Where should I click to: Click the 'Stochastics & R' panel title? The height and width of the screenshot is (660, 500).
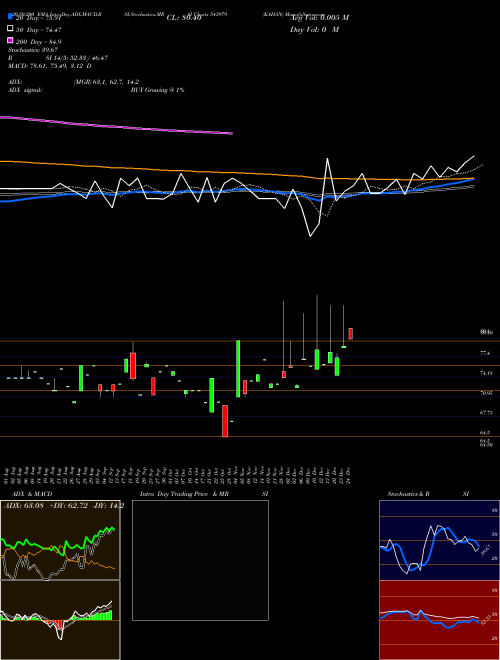coord(408,494)
